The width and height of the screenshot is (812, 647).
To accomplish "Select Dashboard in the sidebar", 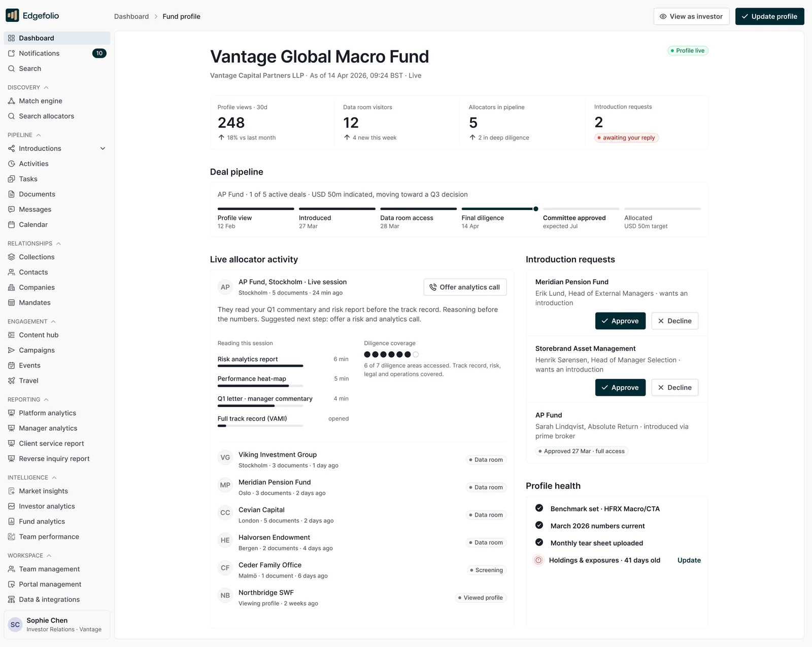I will [57, 38].
